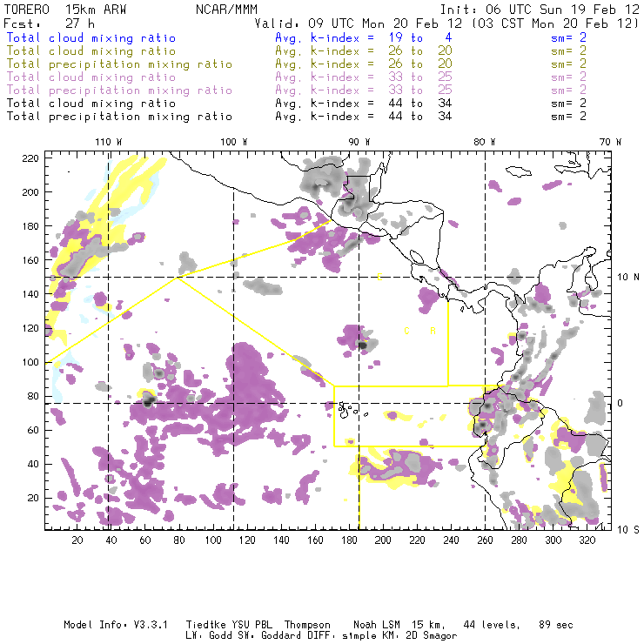Select the blue 'Avg. k-index = 19 to 4' value

coord(364,38)
